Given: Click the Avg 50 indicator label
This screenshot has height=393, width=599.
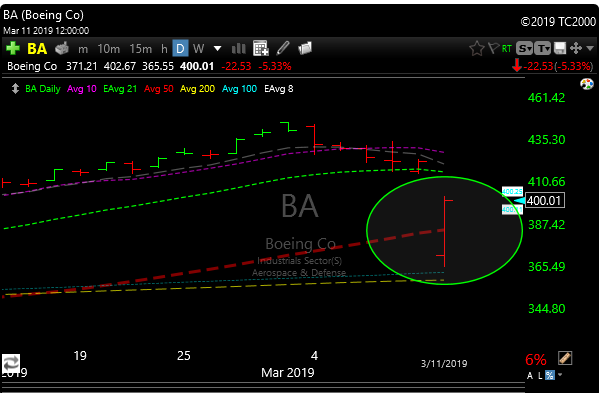Looking at the screenshot, I should tap(159, 89).
